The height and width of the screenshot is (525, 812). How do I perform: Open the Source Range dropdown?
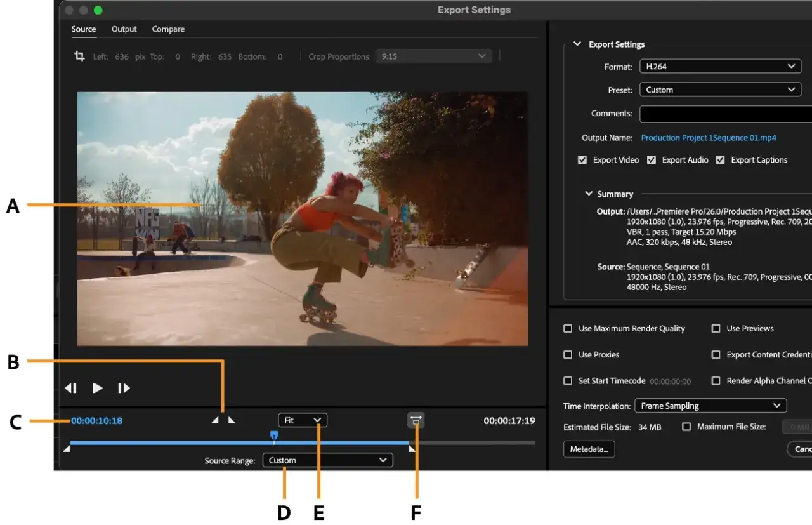[x=327, y=460]
